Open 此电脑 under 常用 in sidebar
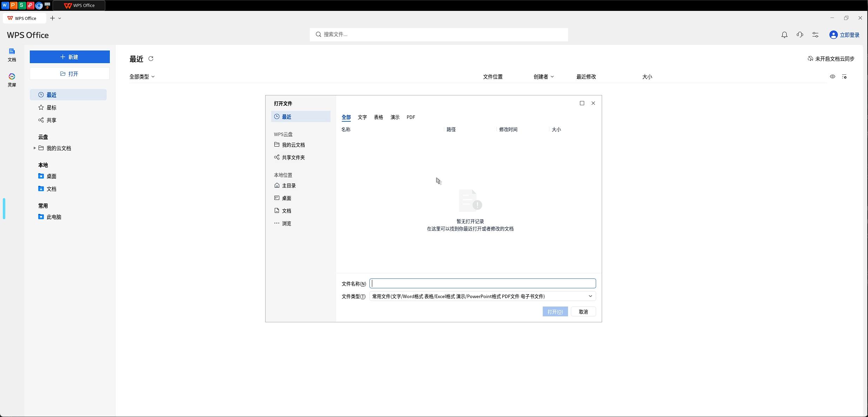The image size is (868, 417). coord(68,217)
